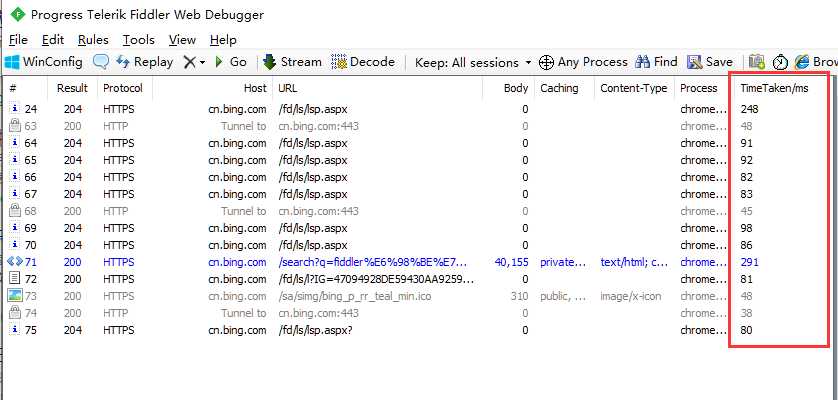The width and height of the screenshot is (838, 400).
Task: Select the /sa/simg/bing_p_rr_teal_min.ico URL
Action: [355, 296]
